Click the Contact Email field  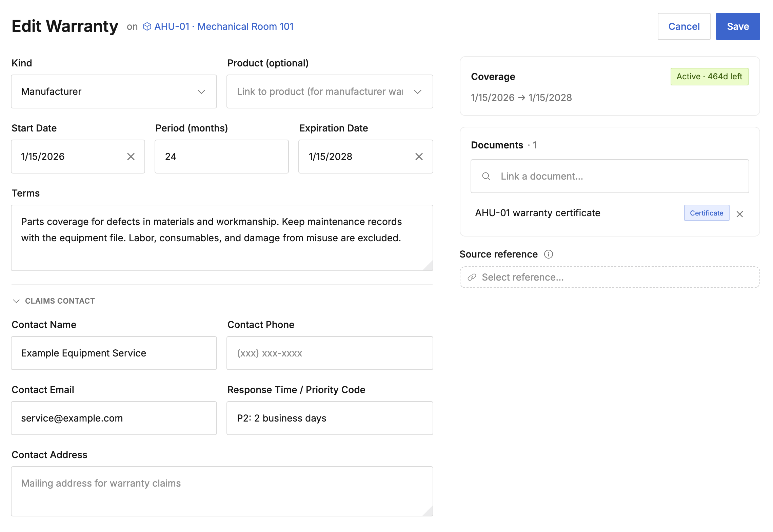click(x=114, y=418)
